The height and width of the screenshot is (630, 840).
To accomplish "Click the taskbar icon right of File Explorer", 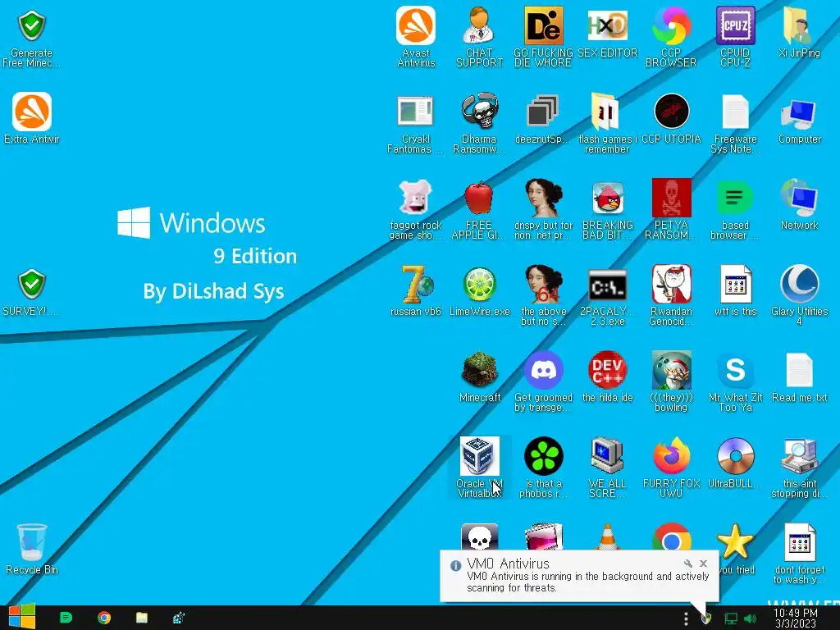I will tap(179, 618).
